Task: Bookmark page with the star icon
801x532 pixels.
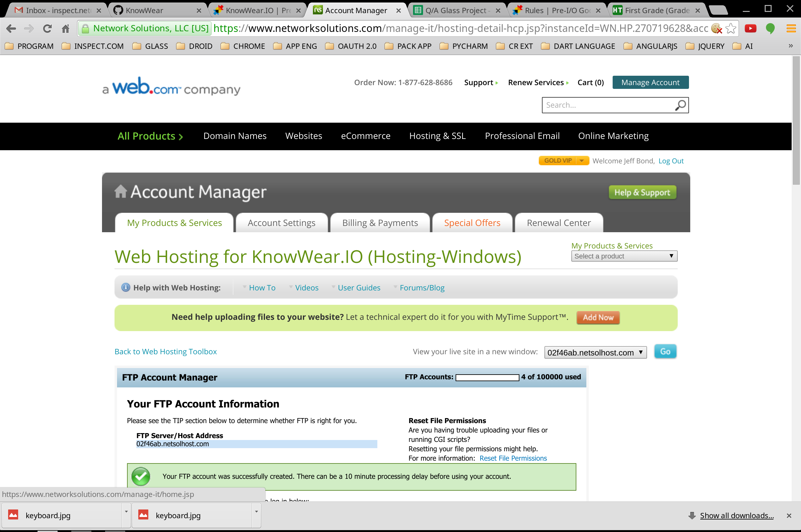Action: tap(731, 28)
